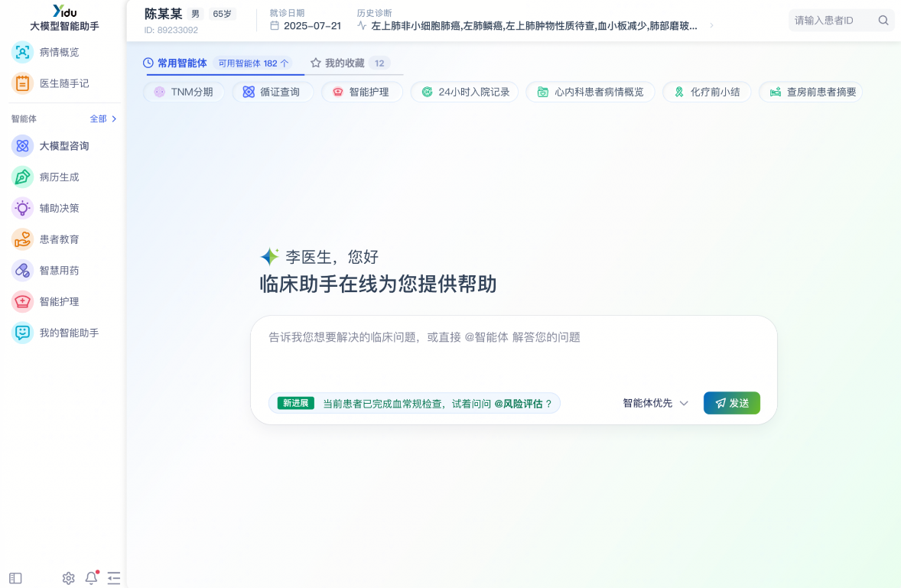Open 智能体优先 dropdown
The height and width of the screenshot is (588, 901).
pos(655,403)
